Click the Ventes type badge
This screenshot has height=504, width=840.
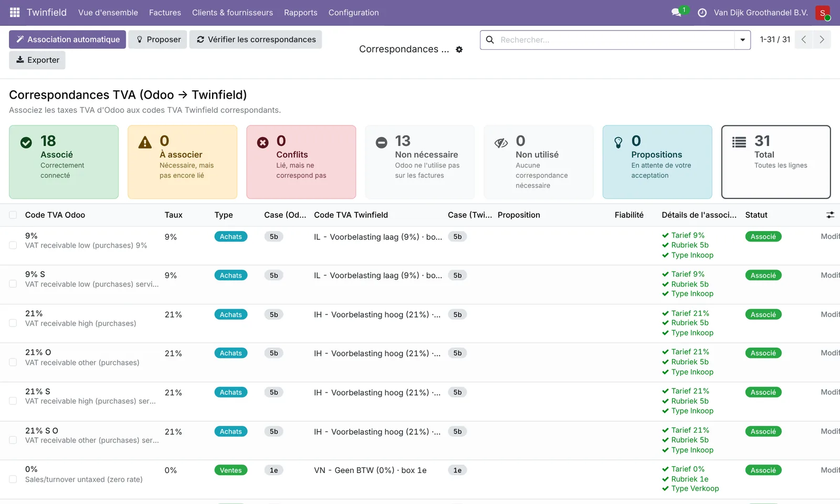[x=231, y=470]
